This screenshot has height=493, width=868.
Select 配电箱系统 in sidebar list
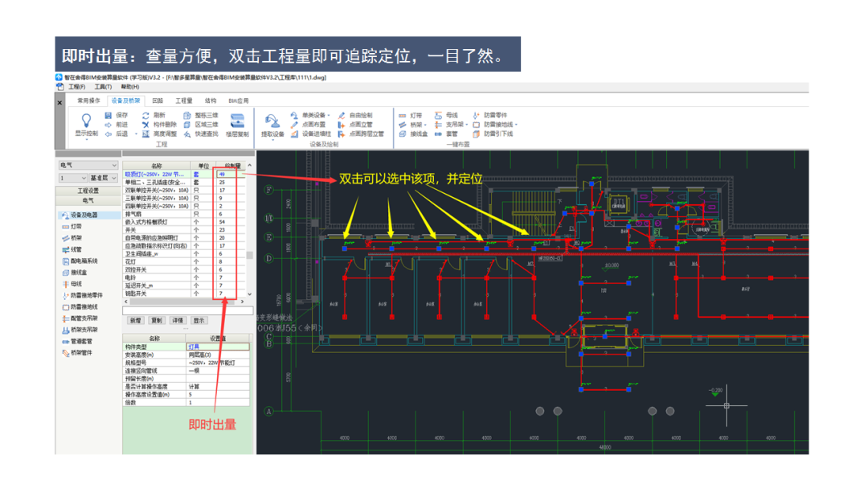(x=80, y=261)
